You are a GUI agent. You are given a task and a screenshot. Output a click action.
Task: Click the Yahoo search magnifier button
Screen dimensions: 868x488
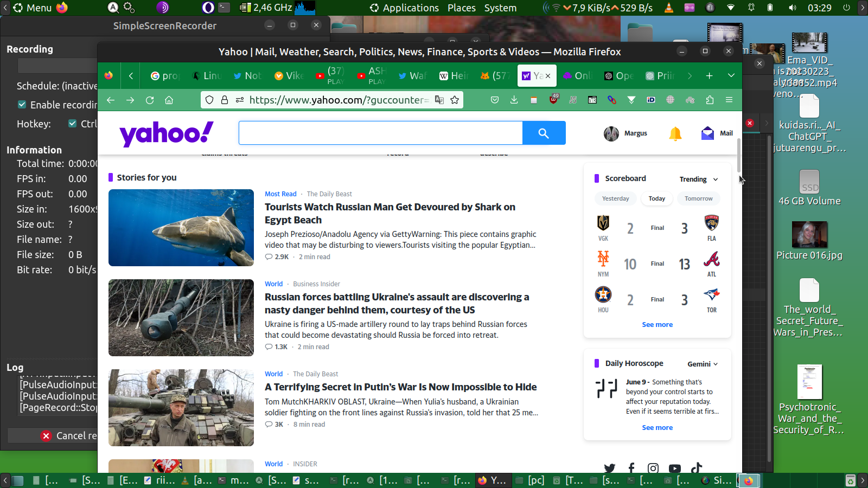point(544,133)
